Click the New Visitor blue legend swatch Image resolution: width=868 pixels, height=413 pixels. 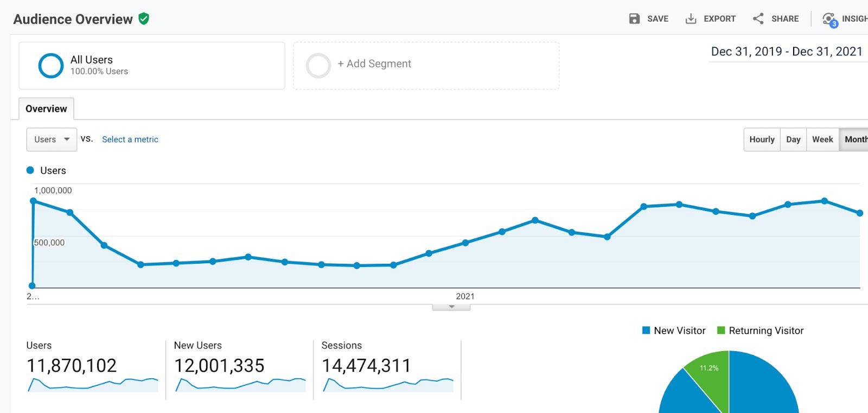tap(646, 330)
